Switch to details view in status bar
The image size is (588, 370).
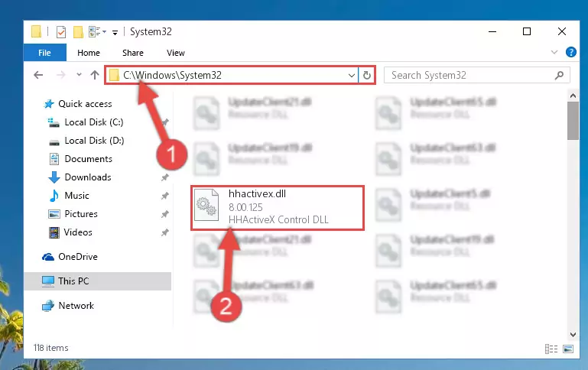coord(551,349)
